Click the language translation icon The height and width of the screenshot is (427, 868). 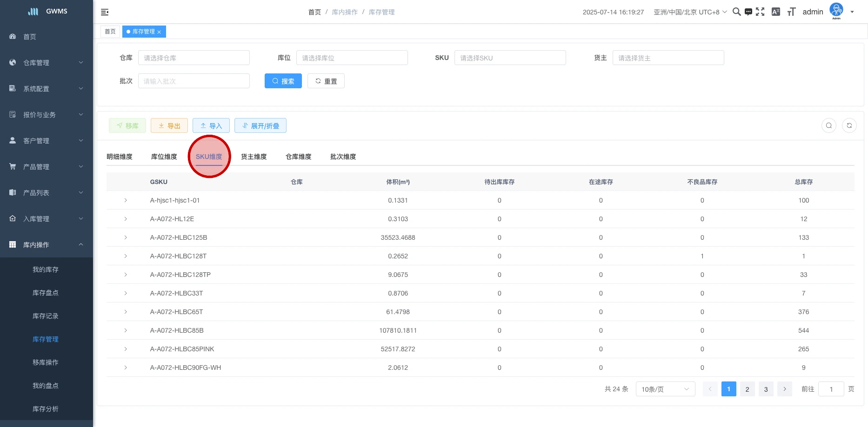click(x=775, y=12)
